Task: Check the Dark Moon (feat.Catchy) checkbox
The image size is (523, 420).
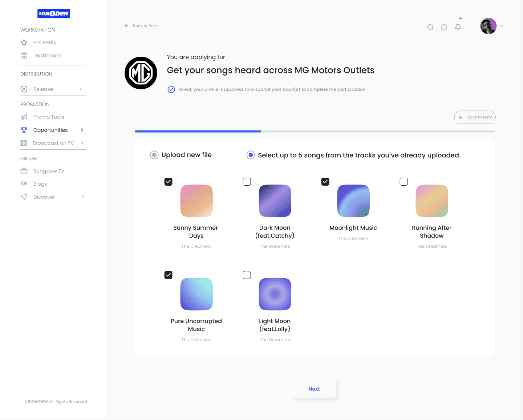Action: coord(247,182)
